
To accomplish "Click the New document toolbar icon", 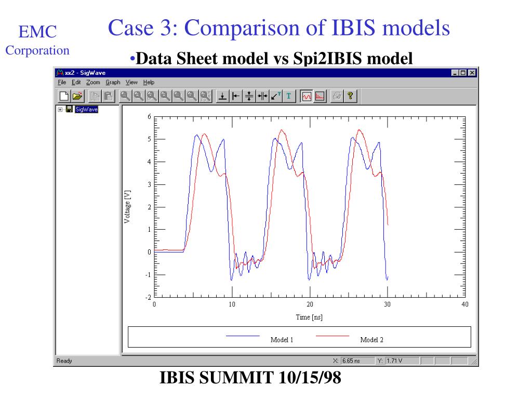I will tap(64, 96).
